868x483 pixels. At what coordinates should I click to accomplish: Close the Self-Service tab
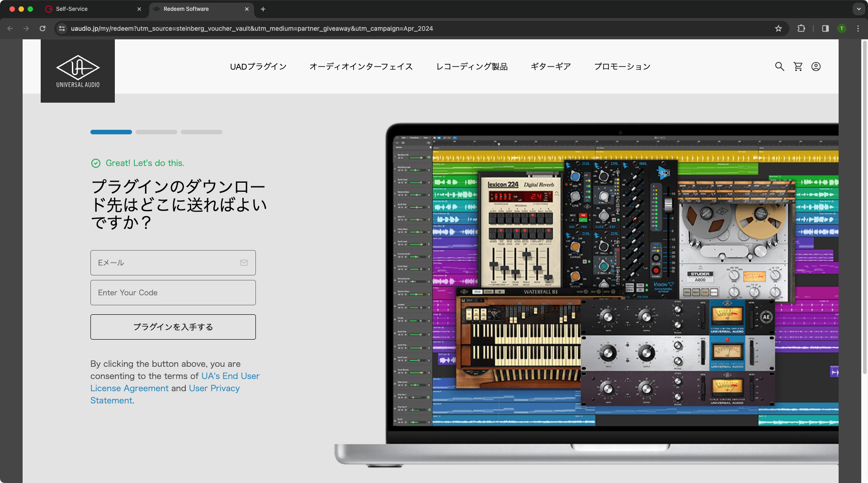coord(139,9)
